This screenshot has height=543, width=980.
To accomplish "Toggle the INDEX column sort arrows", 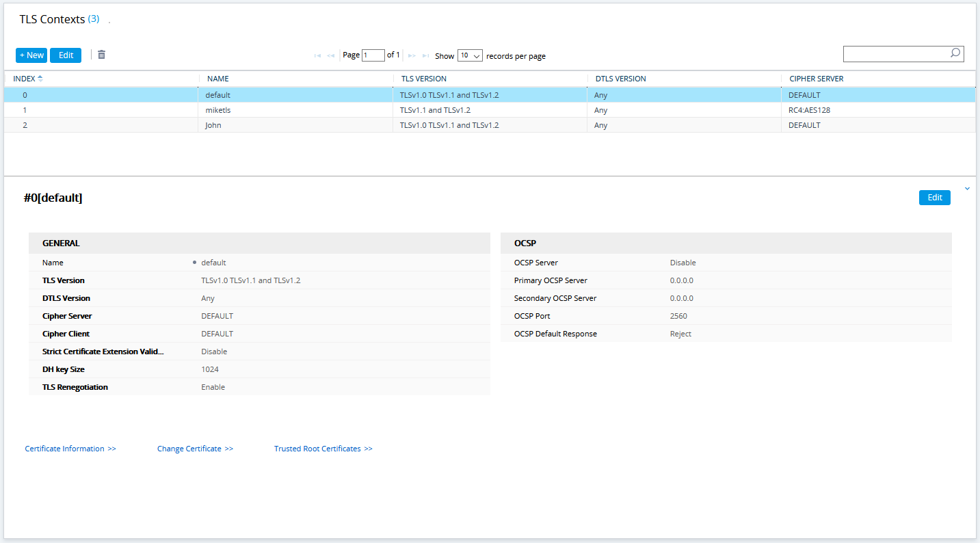I will click(40, 79).
